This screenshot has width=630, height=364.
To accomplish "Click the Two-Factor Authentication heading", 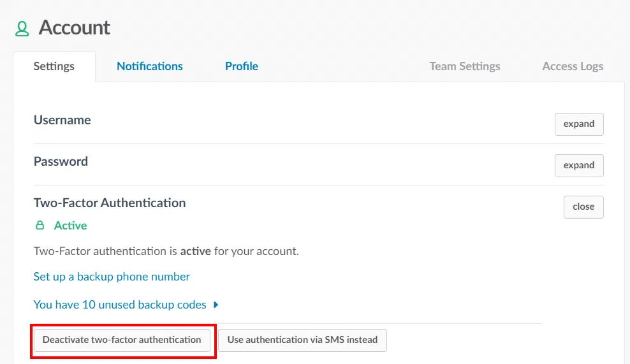I will click(x=110, y=203).
